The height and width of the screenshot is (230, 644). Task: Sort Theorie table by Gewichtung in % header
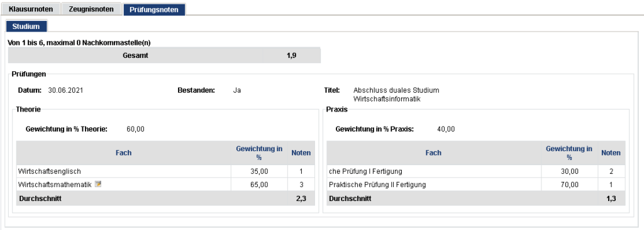pos(259,152)
